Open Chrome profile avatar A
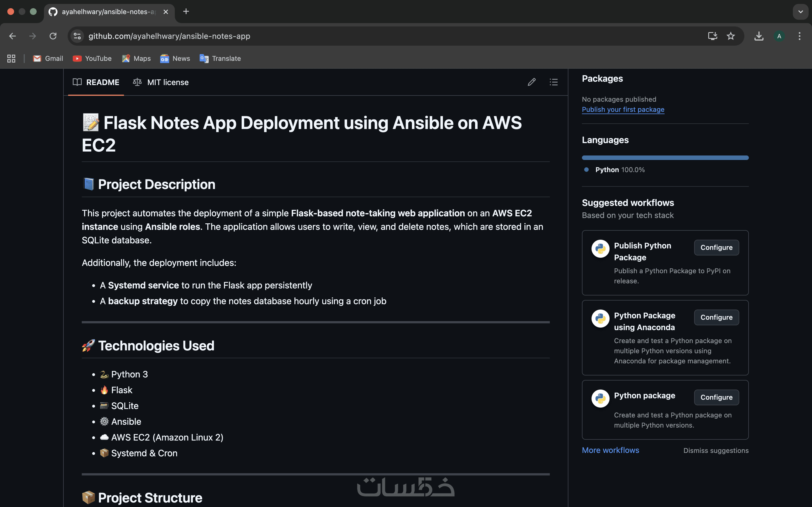The width and height of the screenshot is (812, 507). 779,36
